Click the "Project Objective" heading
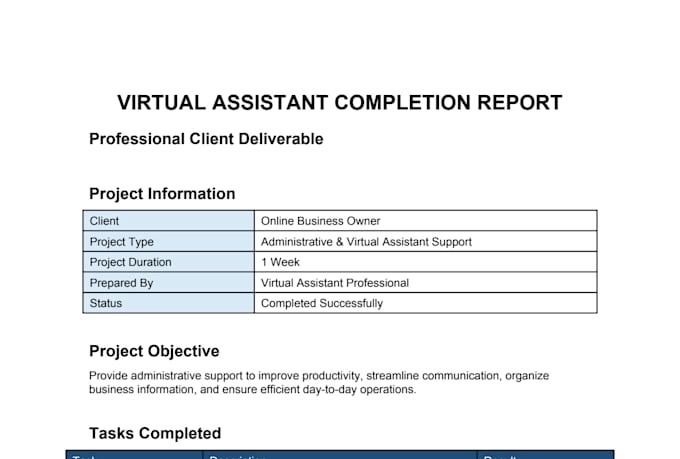 [154, 351]
